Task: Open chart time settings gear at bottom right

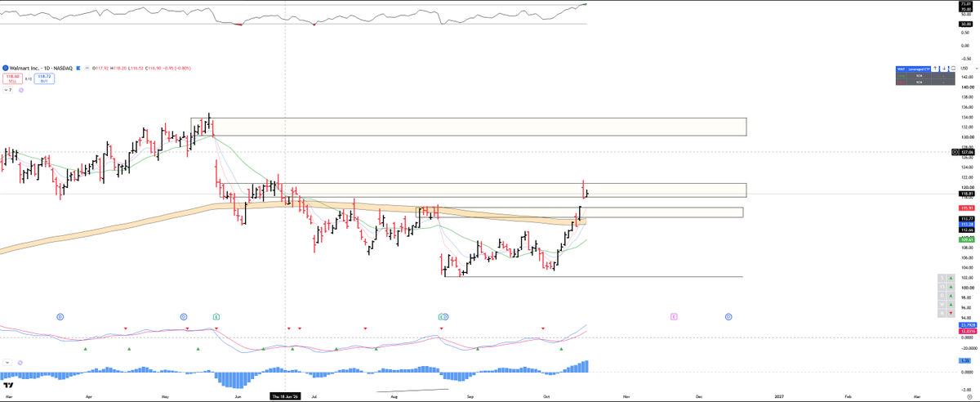Action: (x=968, y=395)
